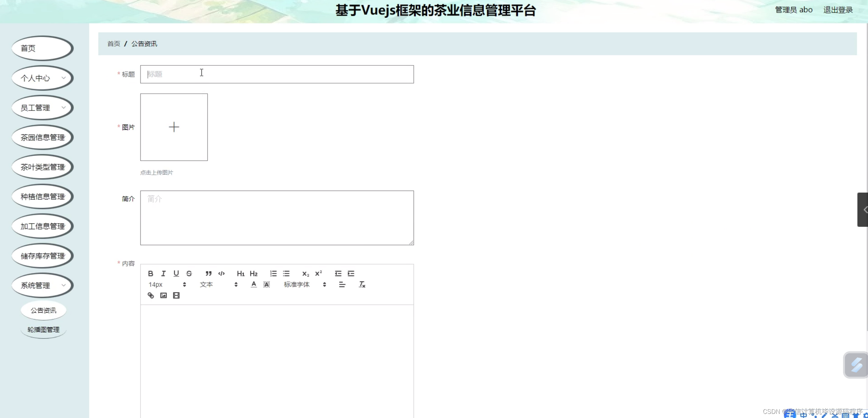Viewport: 868px width, 418px height.
Task: Insert a blockquote
Action: pyautogui.click(x=208, y=273)
